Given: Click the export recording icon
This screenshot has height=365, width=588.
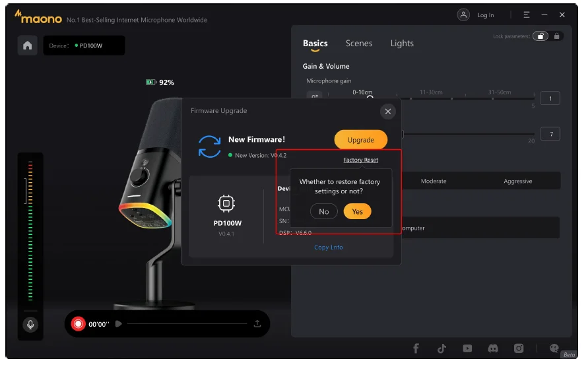Looking at the screenshot, I should 257,323.
